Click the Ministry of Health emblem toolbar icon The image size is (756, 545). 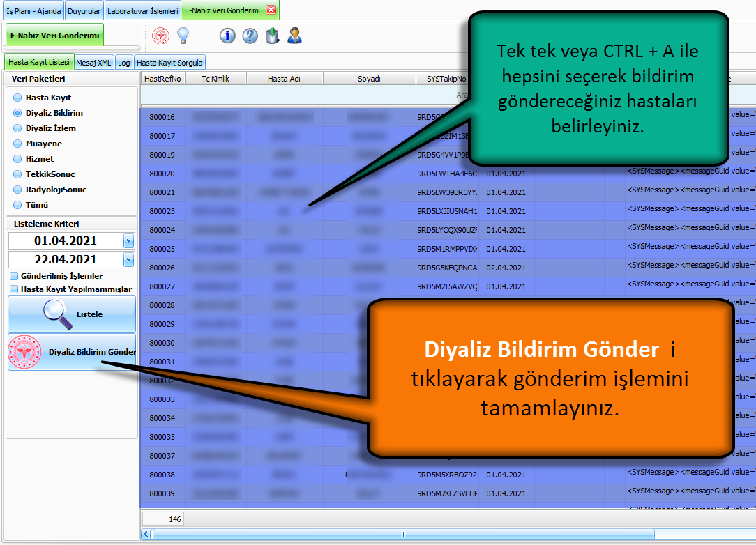(160, 36)
